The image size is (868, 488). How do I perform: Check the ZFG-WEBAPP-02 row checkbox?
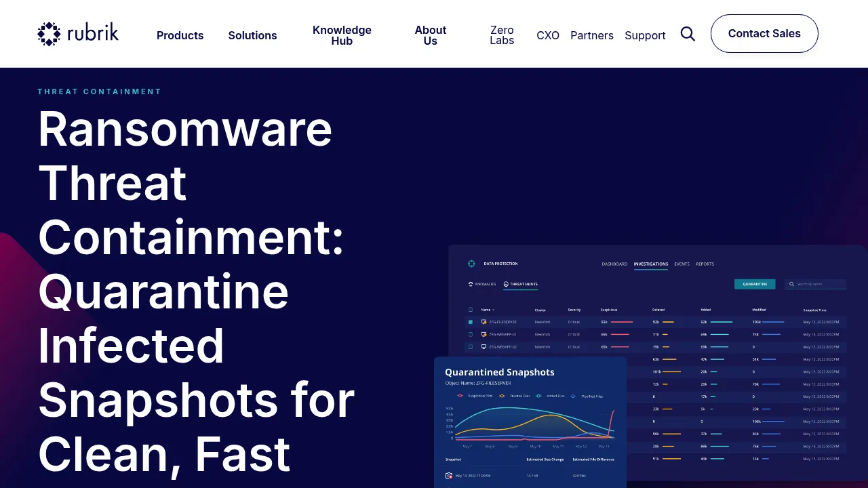(471, 346)
